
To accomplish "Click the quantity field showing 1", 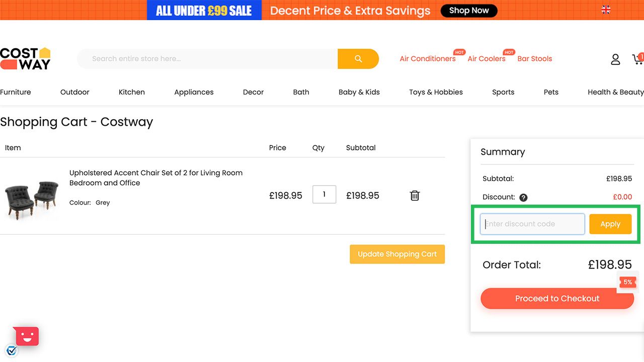I will pos(324,195).
